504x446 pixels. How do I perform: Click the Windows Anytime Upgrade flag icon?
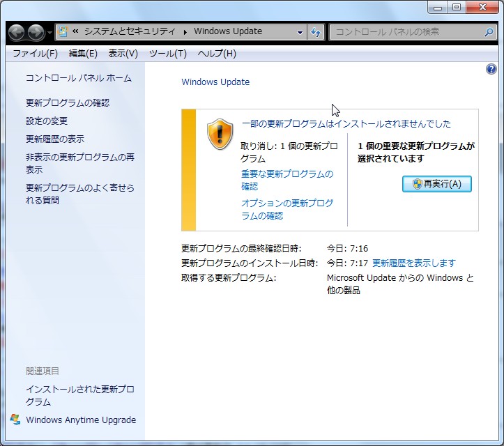pos(15,420)
